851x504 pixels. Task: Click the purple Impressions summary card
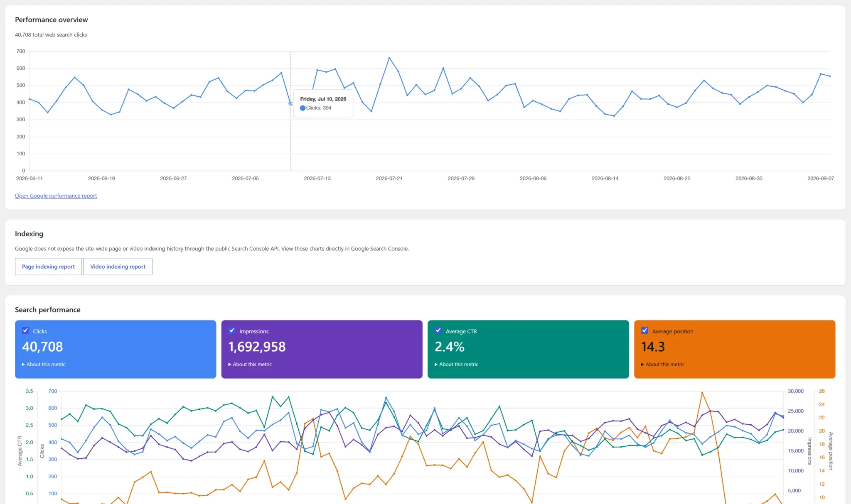[322, 349]
